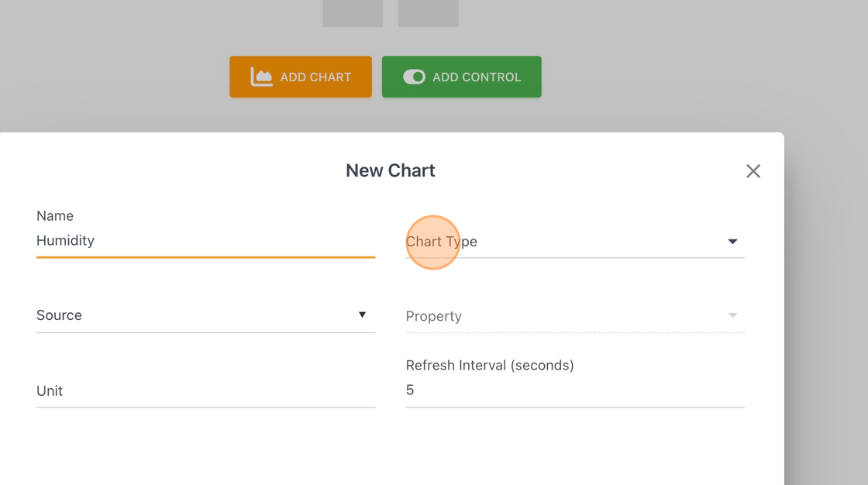Open the Chart Type select field
The image size is (868, 485).
click(574, 242)
